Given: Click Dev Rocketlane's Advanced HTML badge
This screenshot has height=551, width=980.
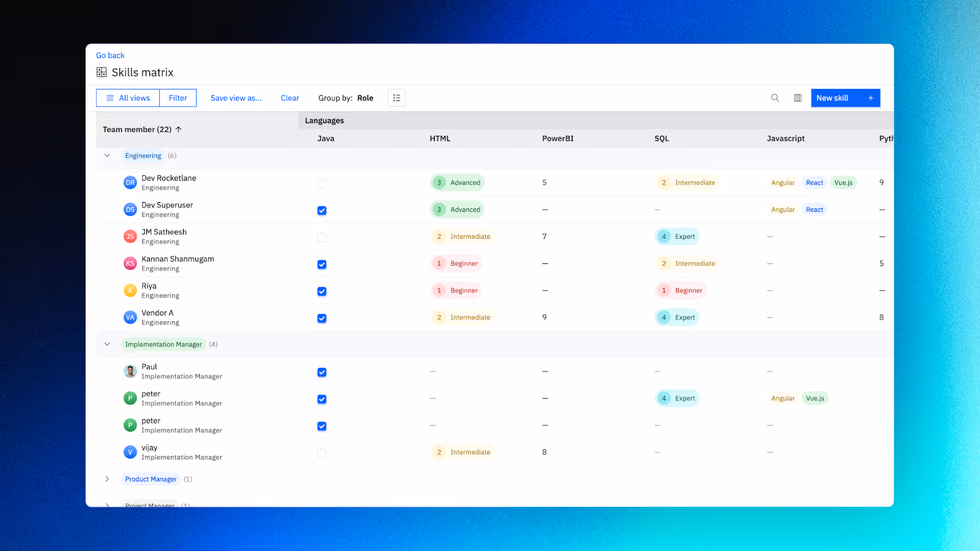Looking at the screenshot, I should [x=458, y=182].
